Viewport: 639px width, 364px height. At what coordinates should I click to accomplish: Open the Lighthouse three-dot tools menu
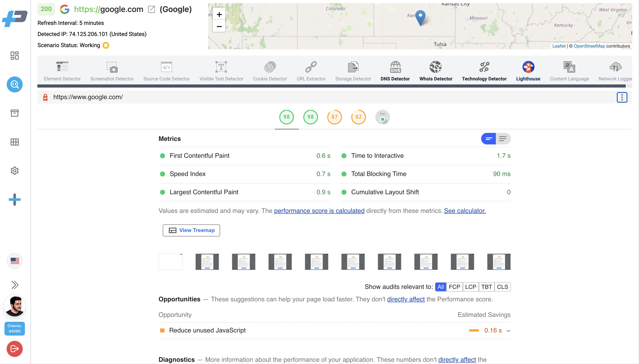coord(622,97)
